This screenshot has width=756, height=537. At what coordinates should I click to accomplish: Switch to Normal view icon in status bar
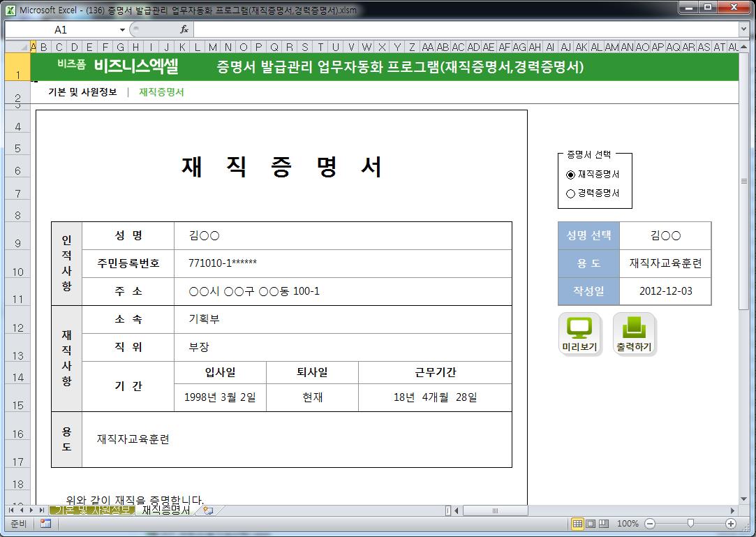click(577, 524)
